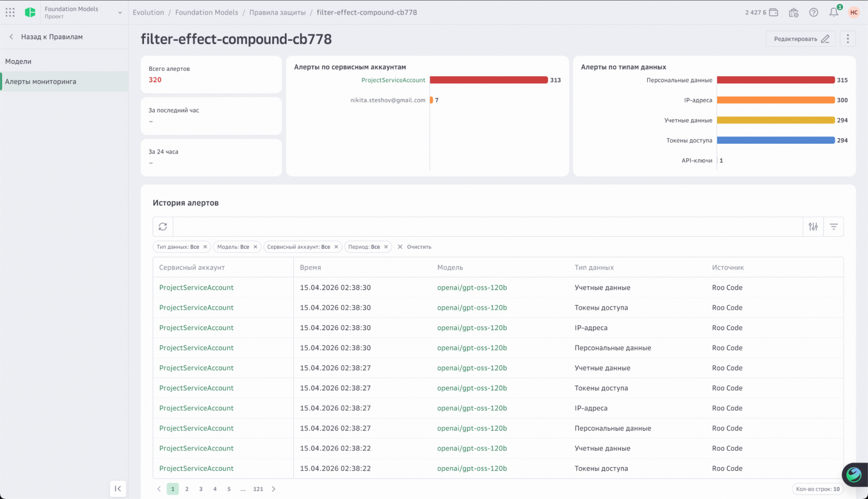
Task: Remove the 'Период: Все' filter chip
Action: pyautogui.click(x=386, y=247)
